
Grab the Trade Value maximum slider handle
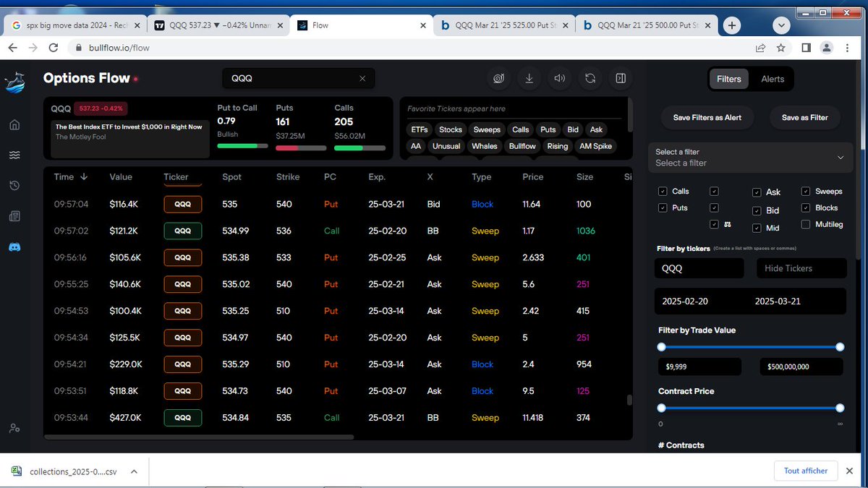[x=840, y=347]
